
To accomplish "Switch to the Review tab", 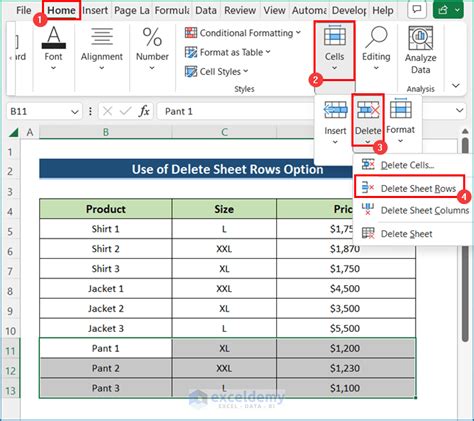I will 240,11.
